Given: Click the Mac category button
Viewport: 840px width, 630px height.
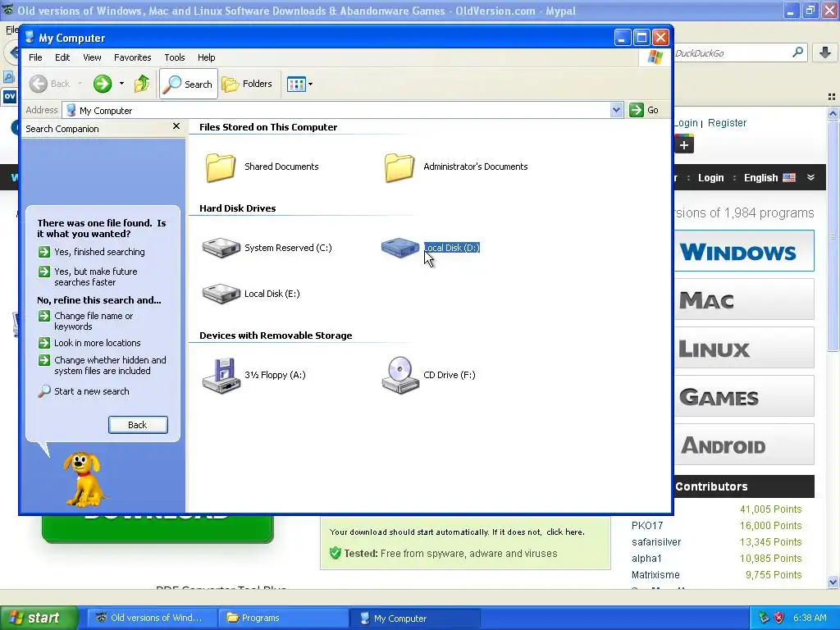Looking at the screenshot, I should tap(744, 299).
